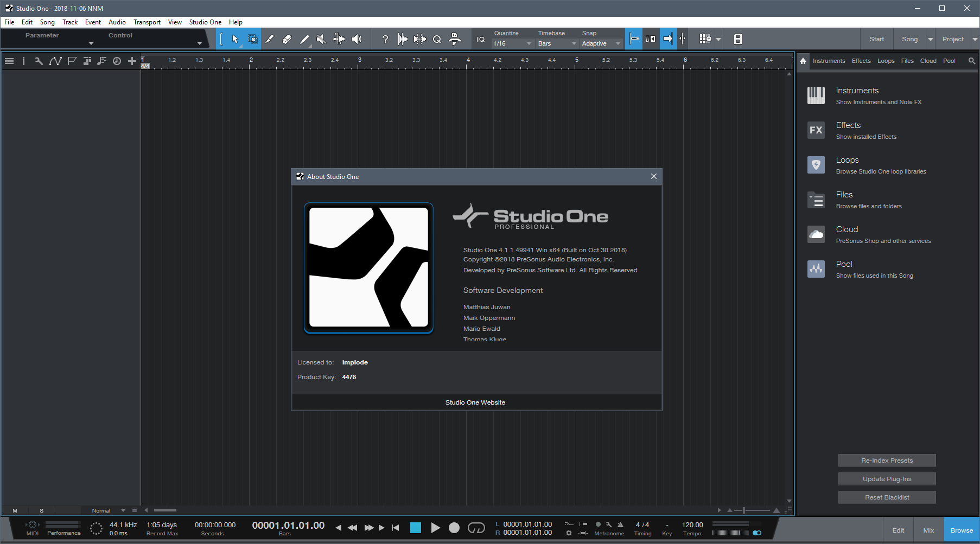This screenshot has width=980, height=544.
Task: Open the Quantize 1/16 dropdown
Action: 512,43
